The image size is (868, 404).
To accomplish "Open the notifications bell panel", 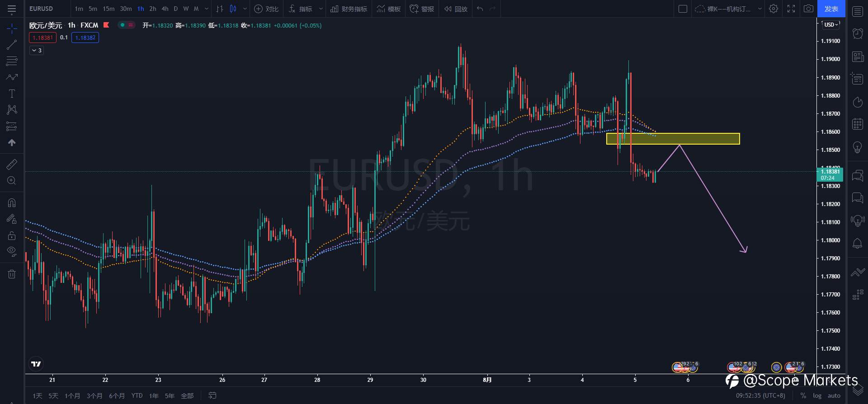I will pos(858,244).
